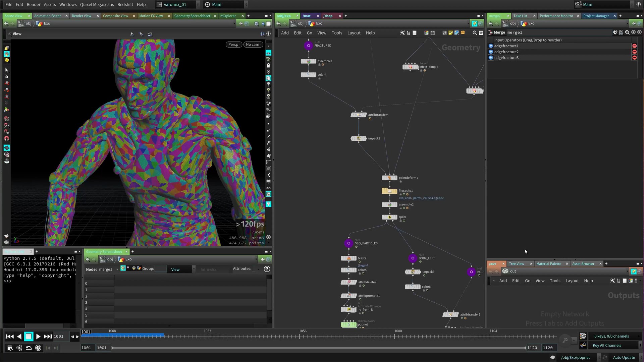Switch to the Render View tab
Viewport: 644px width, 362px height.
tap(82, 16)
